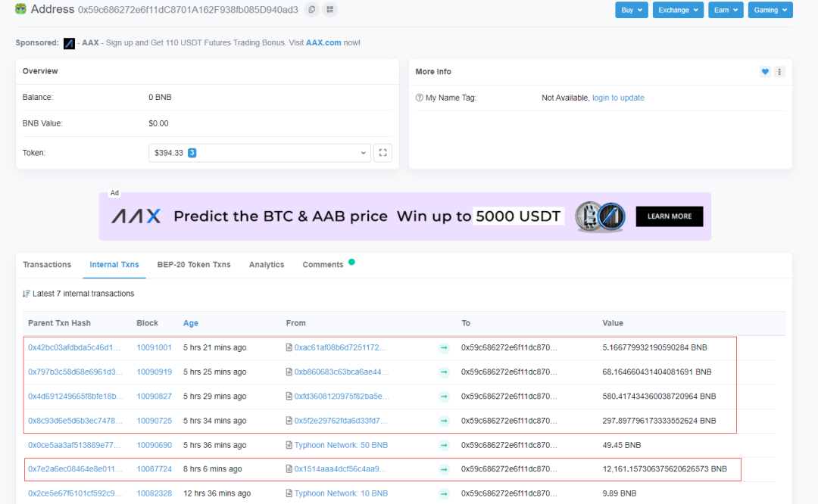Click contract icon beside Typhoon Network: 10 BNB
The height and width of the screenshot is (504, 818).
coord(289,493)
